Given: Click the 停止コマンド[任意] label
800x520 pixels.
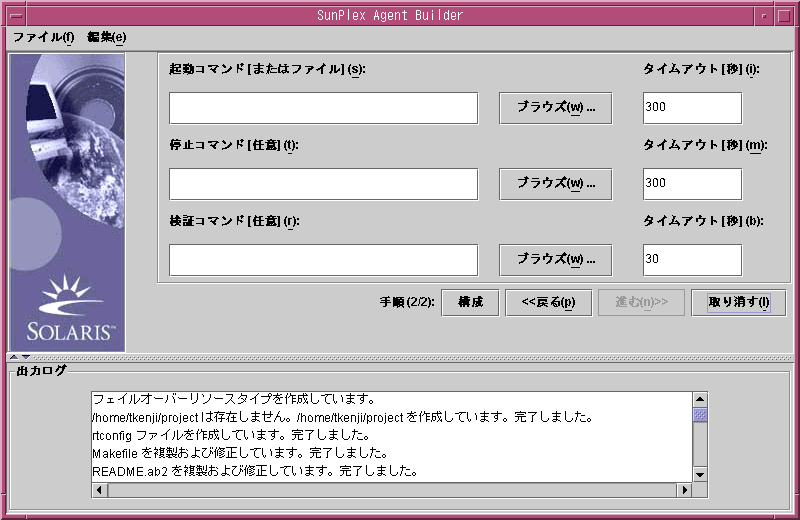Looking at the screenshot, I should pyautogui.click(x=234, y=145).
